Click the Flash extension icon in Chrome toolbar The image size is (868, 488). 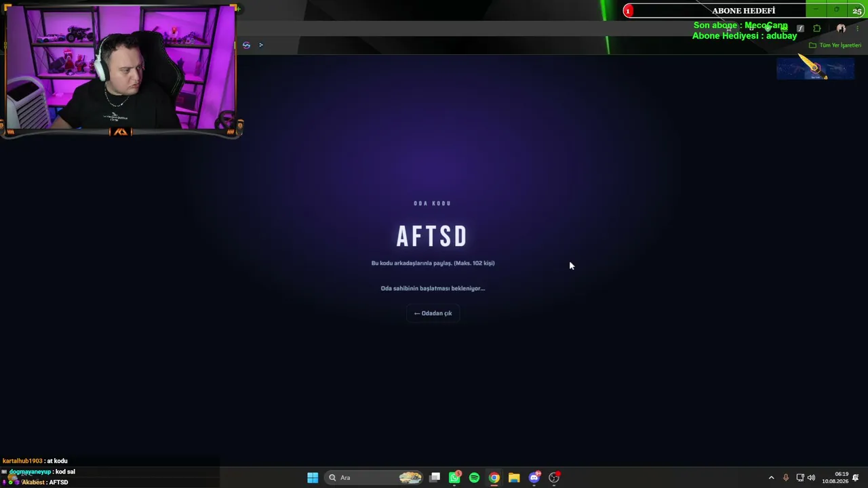[x=800, y=28]
